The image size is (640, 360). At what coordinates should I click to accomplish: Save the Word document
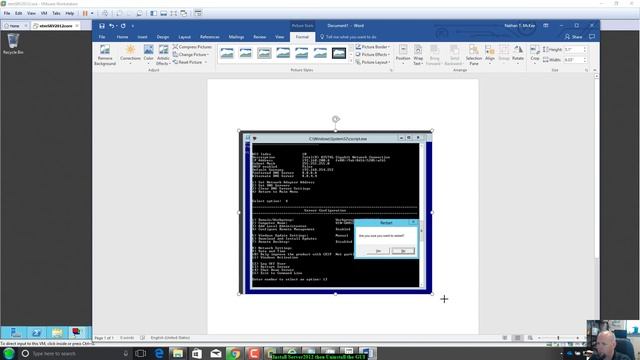[x=102, y=26]
